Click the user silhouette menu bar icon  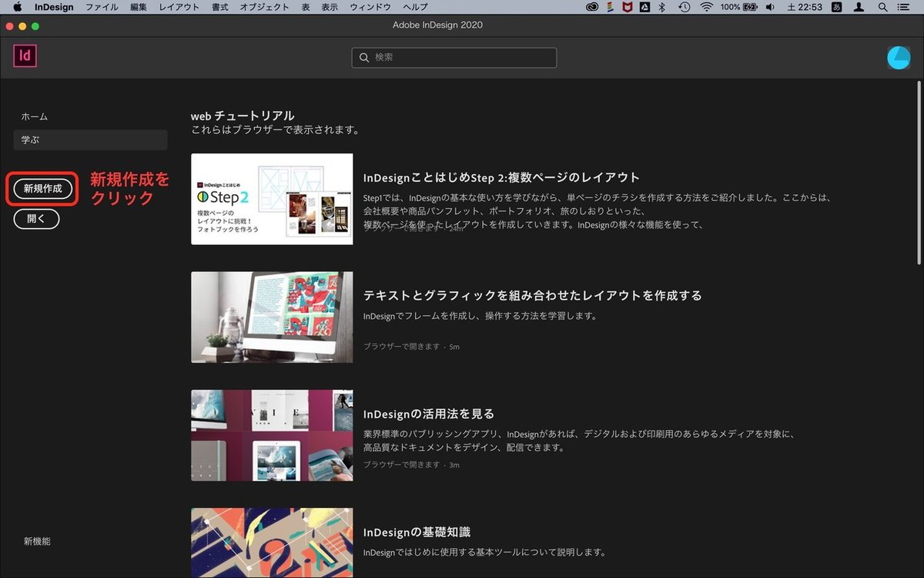859,7
